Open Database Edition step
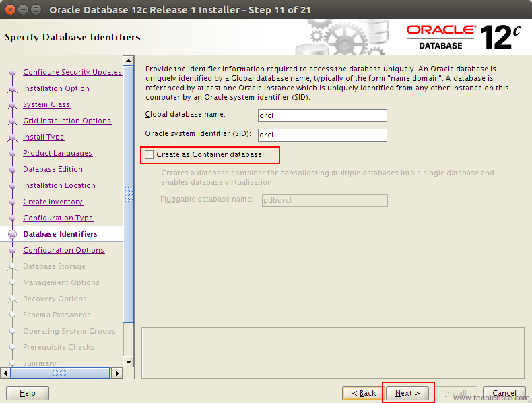This screenshot has height=403, width=532. click(x=53, y=169)
